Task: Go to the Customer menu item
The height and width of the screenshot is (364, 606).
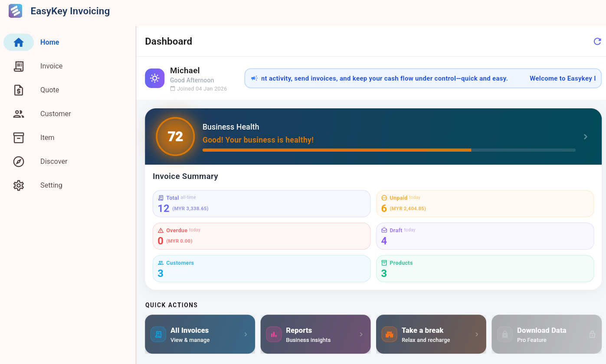Action: (69, 114)
